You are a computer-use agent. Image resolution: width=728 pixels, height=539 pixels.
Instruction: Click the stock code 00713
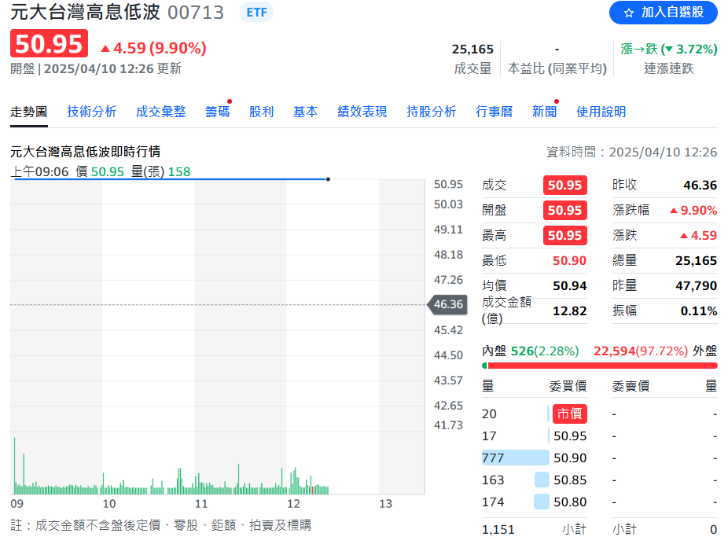(x=195, y=13)
